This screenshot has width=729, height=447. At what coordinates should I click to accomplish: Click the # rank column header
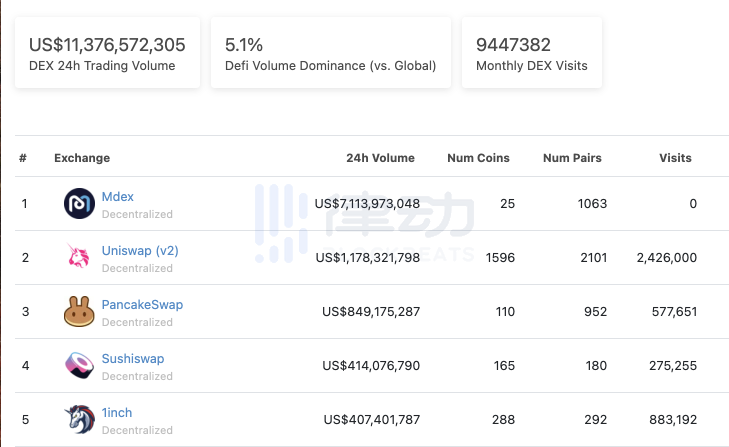click(x=23, y=158)
